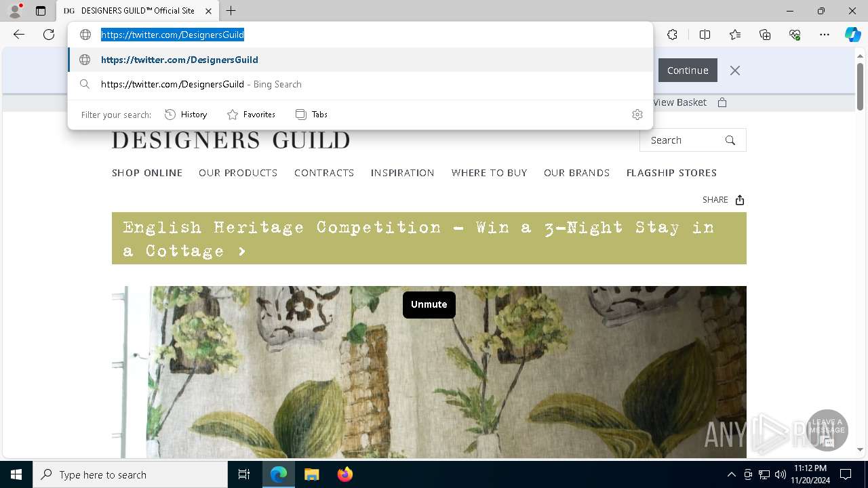This screenshot has height=488, width=868.
Task: Click the browser Back arrow
Action: (19, 35)
